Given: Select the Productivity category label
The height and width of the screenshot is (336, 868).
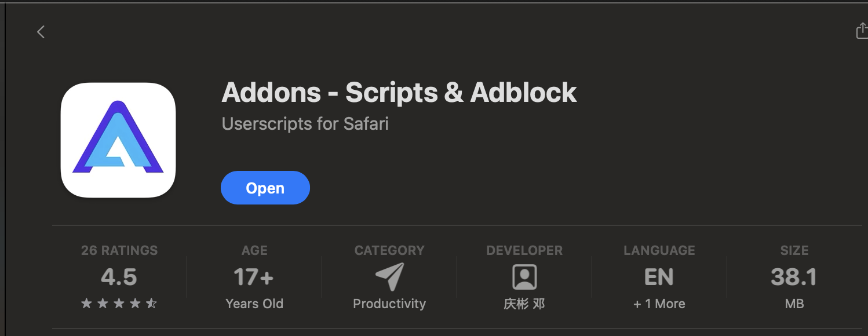Looking at the screenshot, I should (x=389, y=304).
